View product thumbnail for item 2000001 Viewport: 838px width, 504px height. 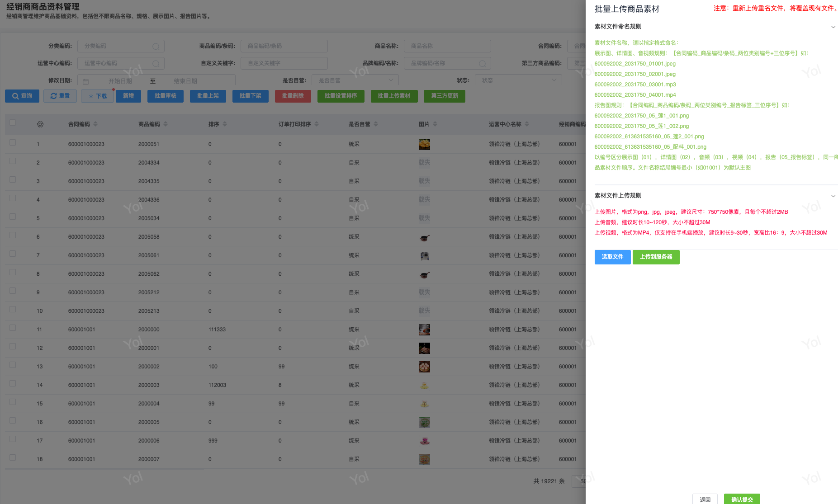[x=424, y=348]
